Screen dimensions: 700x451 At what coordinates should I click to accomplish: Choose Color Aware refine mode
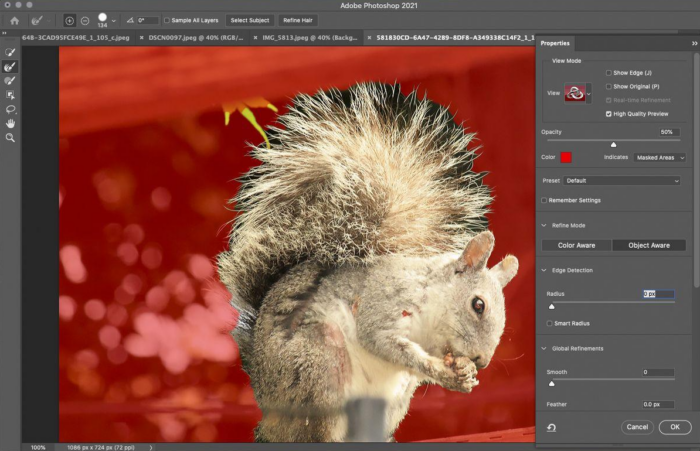pyautogui.click(x=576, y=245)
